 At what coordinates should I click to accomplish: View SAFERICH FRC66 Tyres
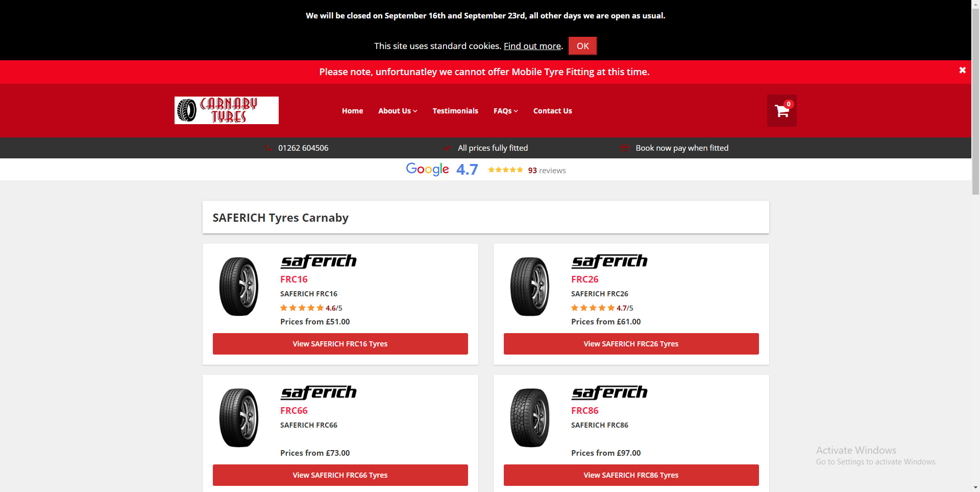[x=340, y=475]
